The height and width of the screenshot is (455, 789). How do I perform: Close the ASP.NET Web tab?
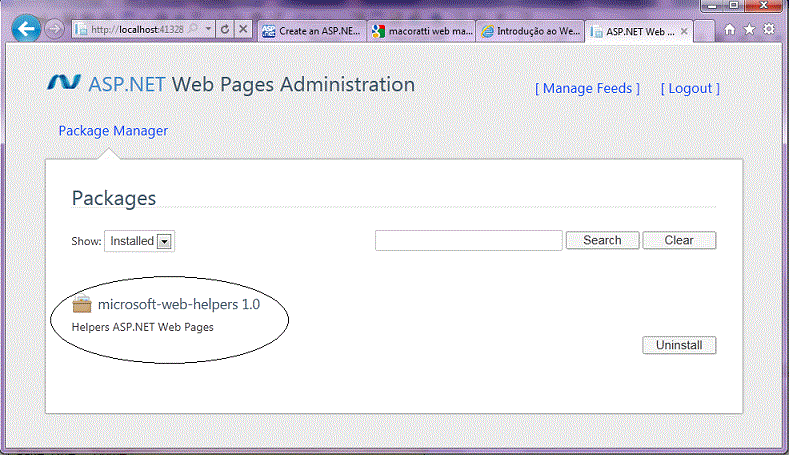(x=684, y=31)
